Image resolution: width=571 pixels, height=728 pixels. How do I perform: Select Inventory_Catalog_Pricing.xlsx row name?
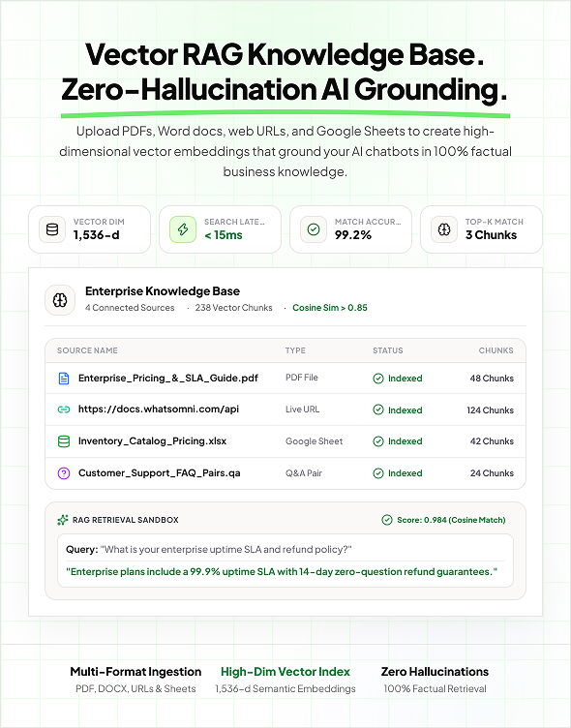(x=152, y=441)
